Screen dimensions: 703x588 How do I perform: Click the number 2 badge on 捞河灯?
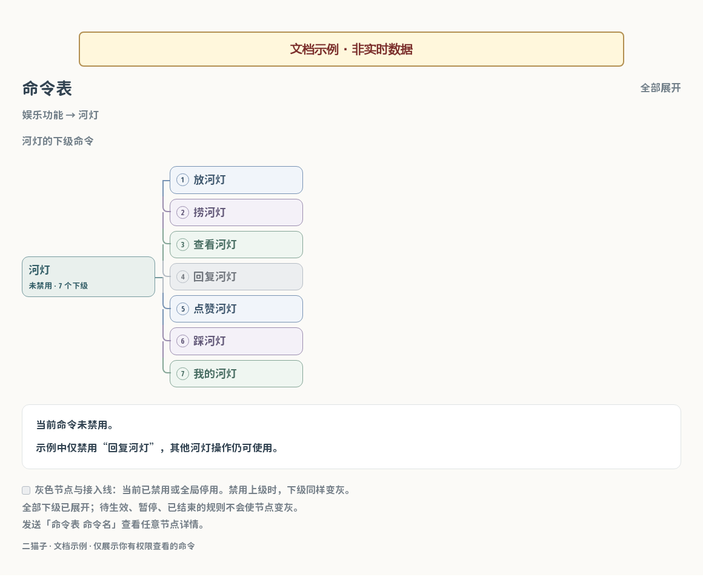point(182,212)
